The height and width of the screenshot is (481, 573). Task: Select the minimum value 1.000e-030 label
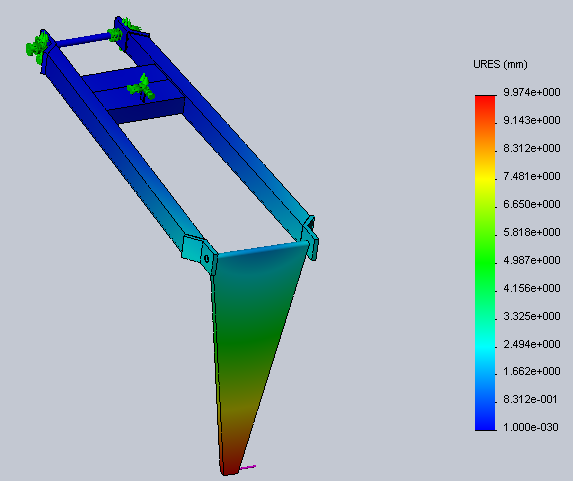click(531, 427)
